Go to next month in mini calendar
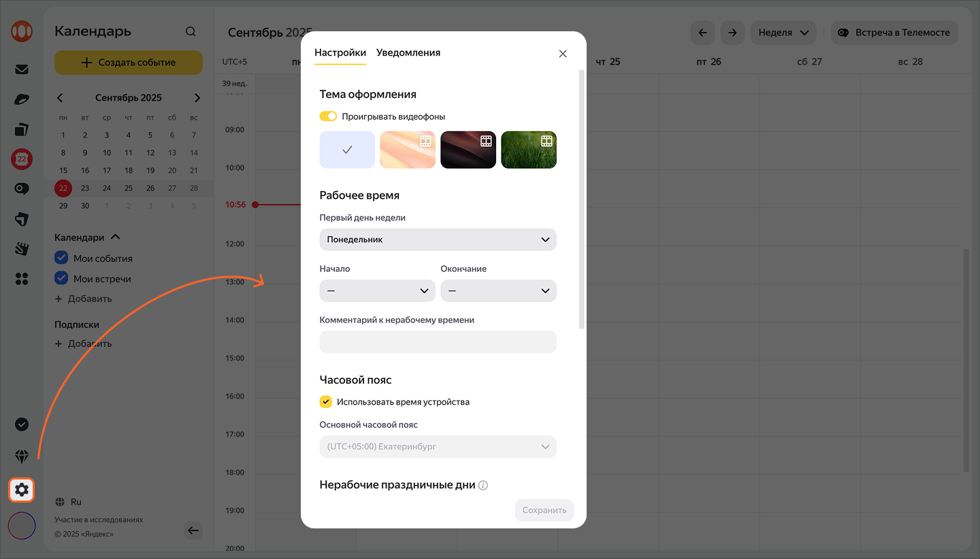The height and width of the screenshot is (559, 980). coord(197,98)
